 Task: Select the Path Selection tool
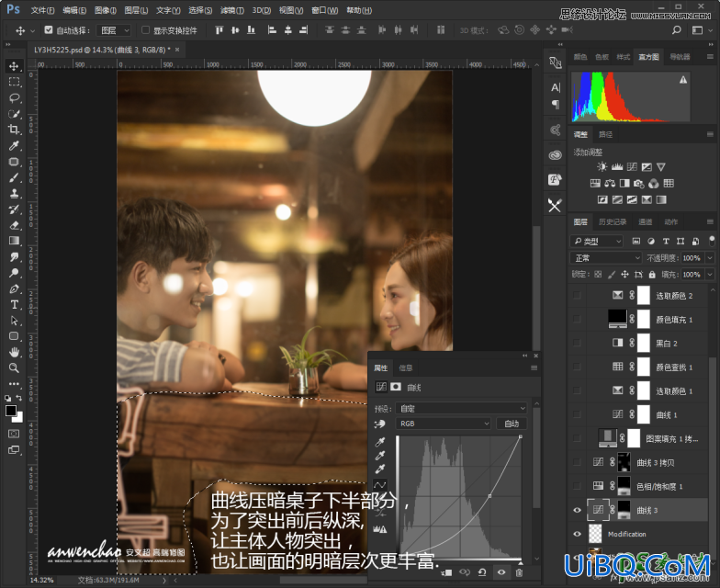[x=14, y=321]
